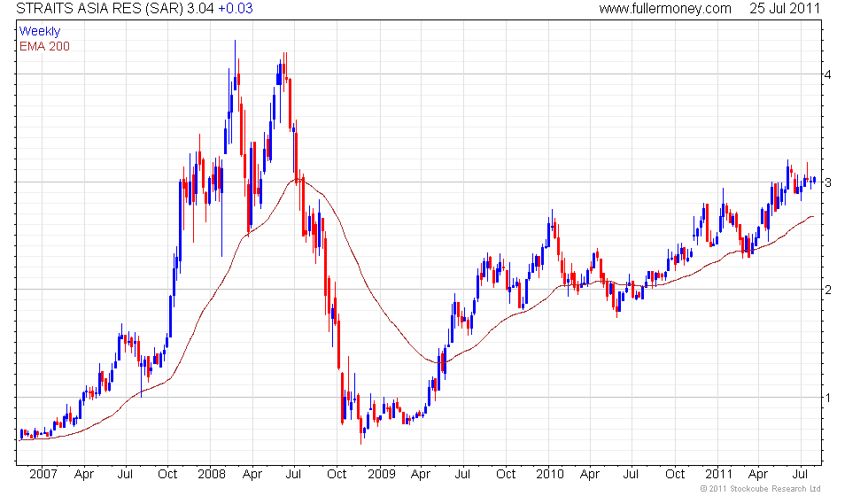Viewport: 868px width, 496px height.
Task: Click the 'Jul' label after 2008
Action: click(293, 475)
